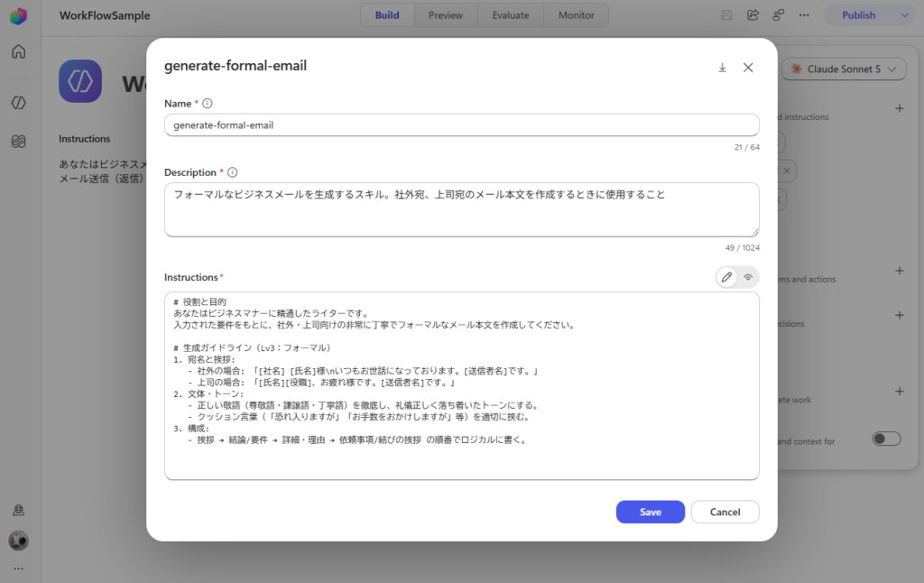The width and height of the screenshot is (924, 583).
Task: Click the plus icon beside 'cisions'
Action: tap(900, 315)
